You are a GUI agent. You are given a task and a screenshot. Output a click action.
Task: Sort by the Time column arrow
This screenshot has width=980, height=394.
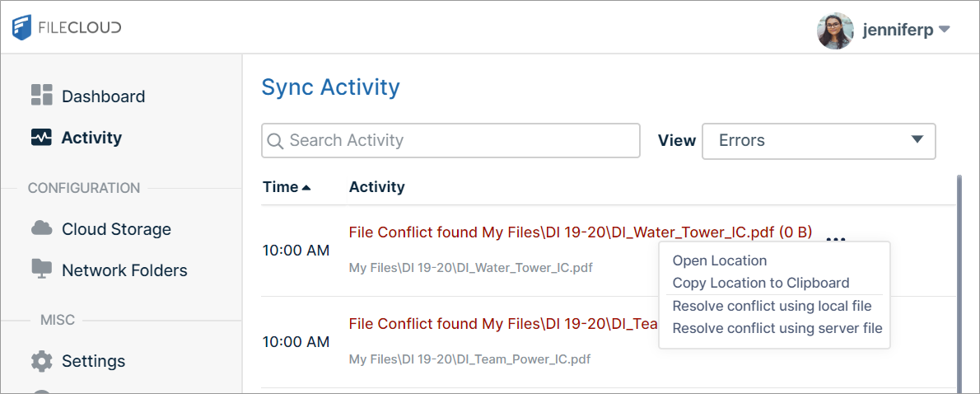(306, 188)
